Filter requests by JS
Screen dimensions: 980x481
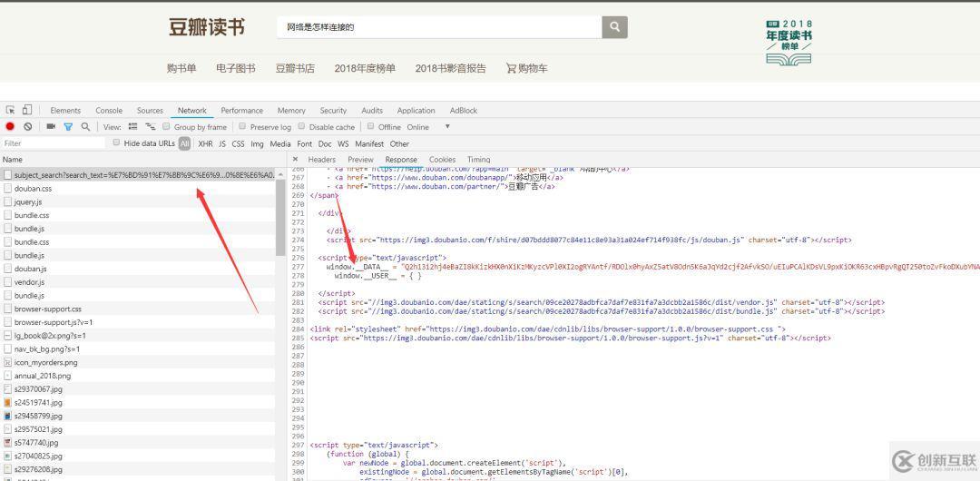[x=222, y=144]
